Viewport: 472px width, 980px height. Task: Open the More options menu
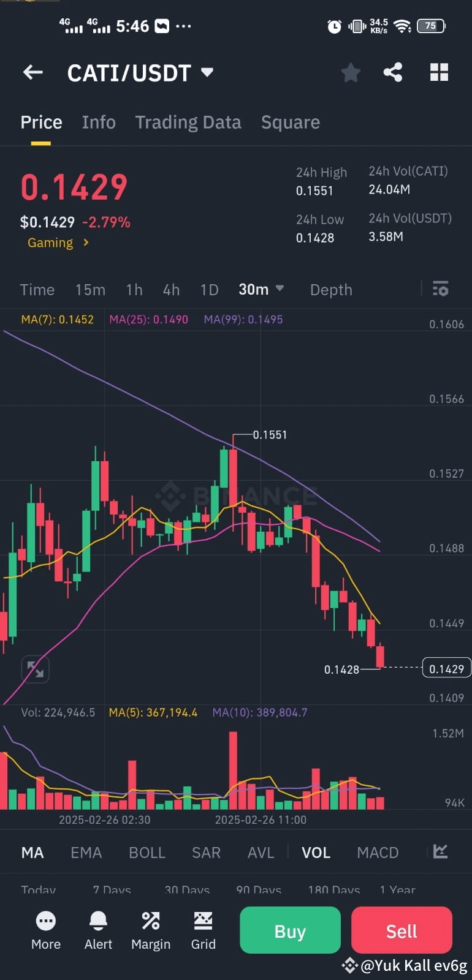click(x=46, y=930)
